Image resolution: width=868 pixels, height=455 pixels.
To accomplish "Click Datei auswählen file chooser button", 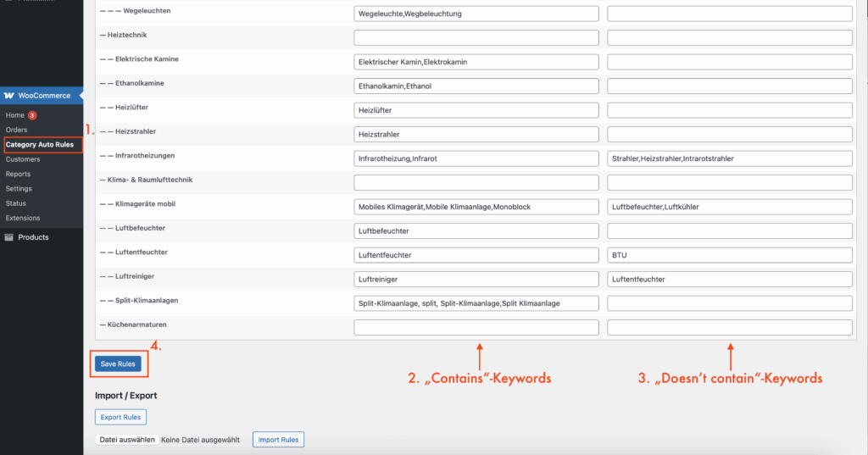I will pos(127,440).
